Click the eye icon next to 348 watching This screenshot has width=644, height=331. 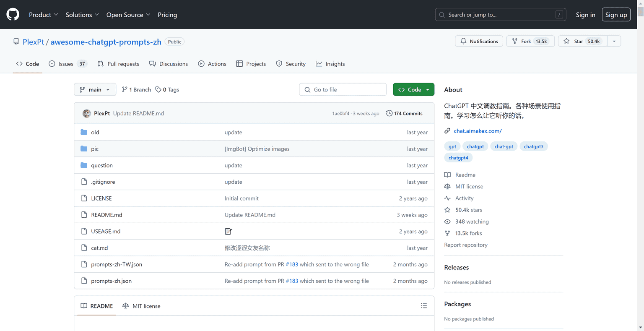click(x=447, y=222)
